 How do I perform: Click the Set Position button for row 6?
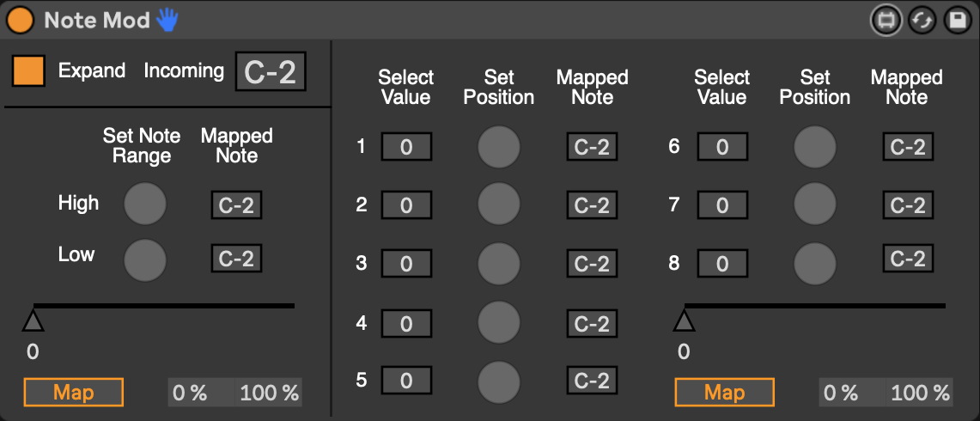(815, 147)
